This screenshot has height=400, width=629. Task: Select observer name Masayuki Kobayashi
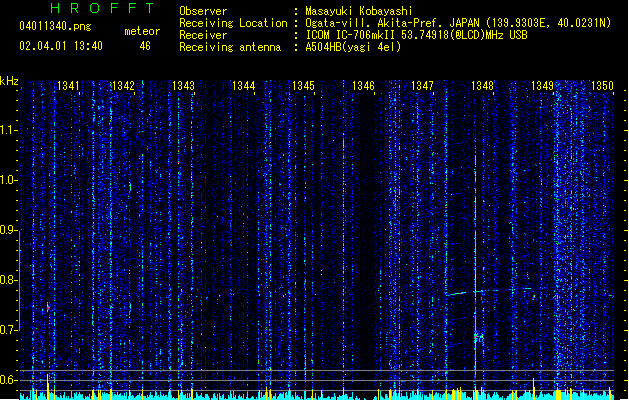point(359,11)
